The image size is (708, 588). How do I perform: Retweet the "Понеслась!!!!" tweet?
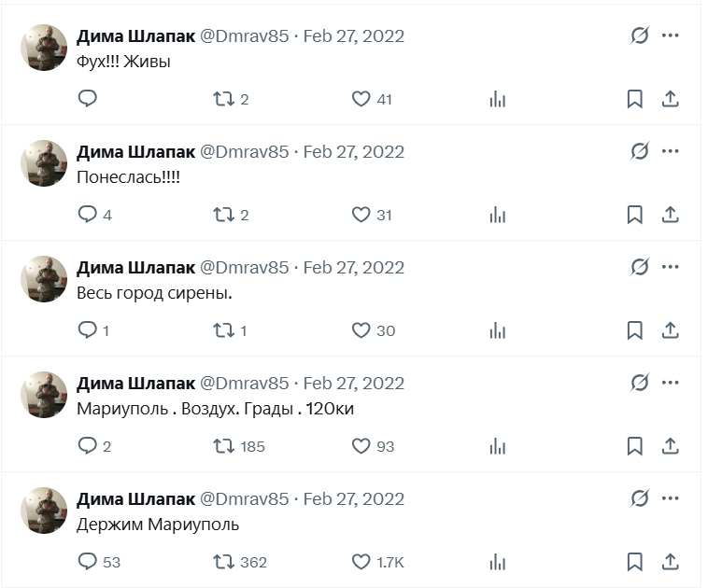223,215
